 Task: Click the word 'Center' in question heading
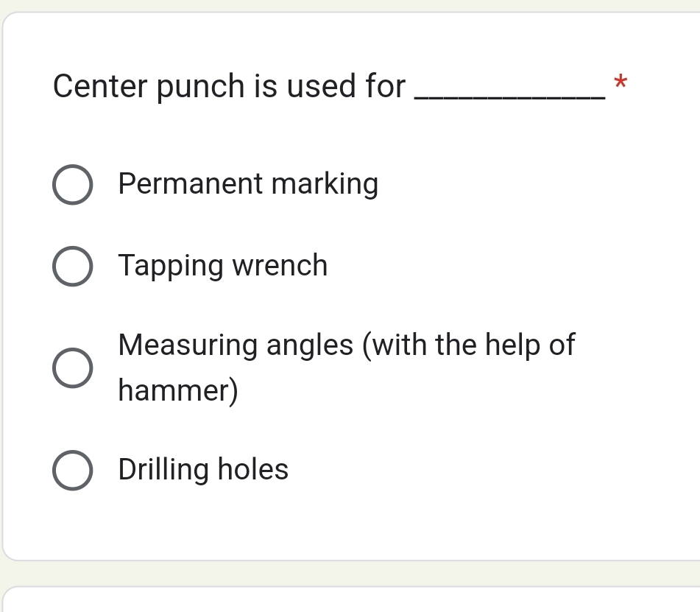coord(99,87)
